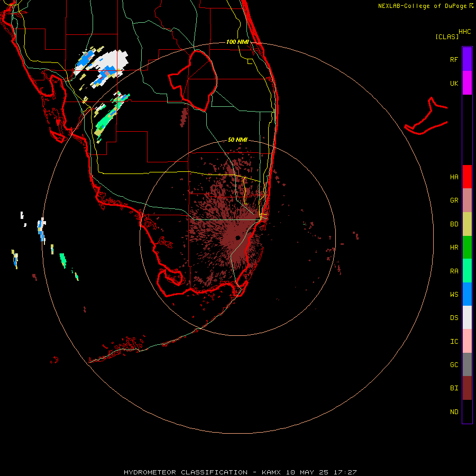The width and height of the screenshot is (476, 476).
Task: Click the UK legend label
Action: [x=454, y=83]
